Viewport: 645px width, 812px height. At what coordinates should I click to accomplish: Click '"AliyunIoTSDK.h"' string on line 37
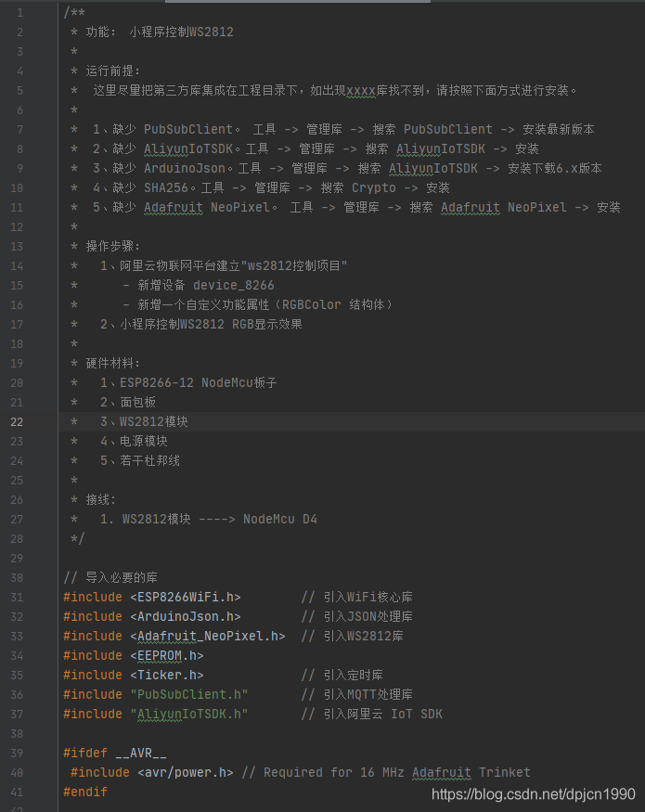pos(189,715)
